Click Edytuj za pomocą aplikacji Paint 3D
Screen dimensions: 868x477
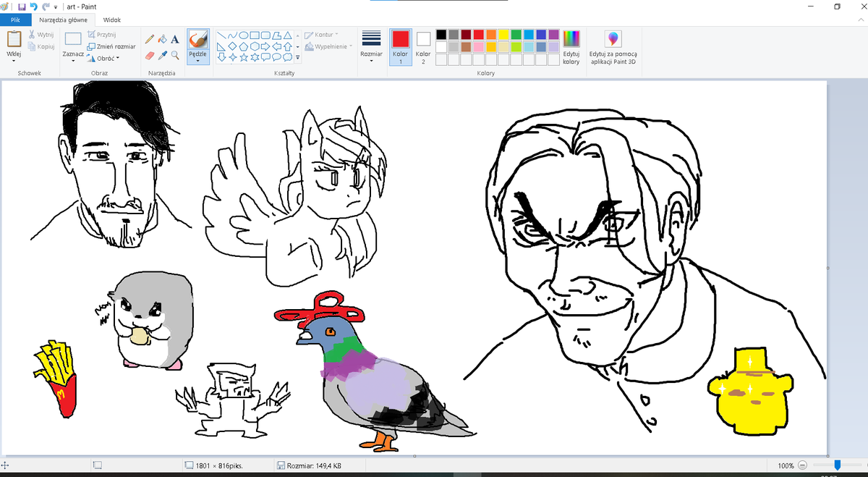tap(613, 47)
